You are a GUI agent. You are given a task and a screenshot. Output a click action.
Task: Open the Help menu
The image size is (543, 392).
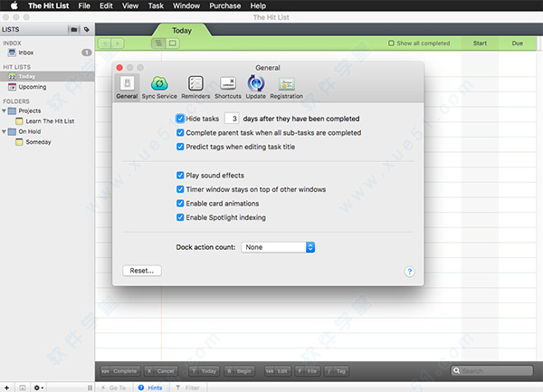click(258, 5)
